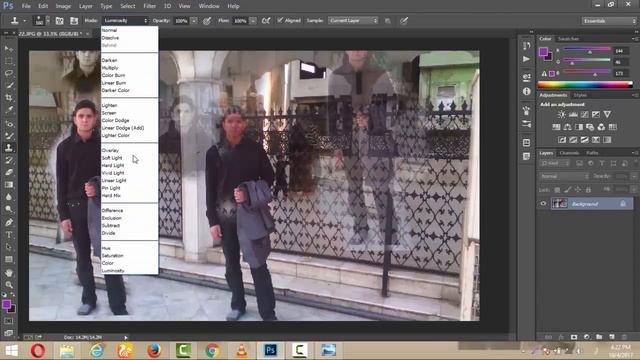640x360 pixels.
Task: Choose Multiply blend mode
Action: pos(110,68)
